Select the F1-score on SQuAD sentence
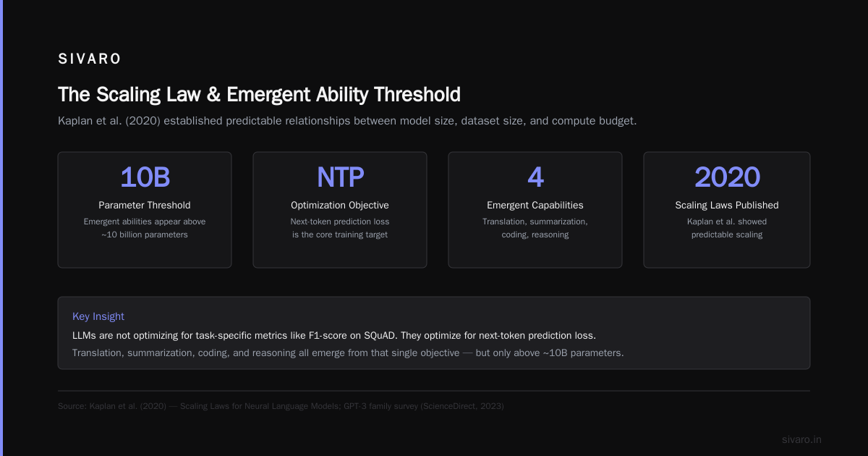 (x=334, y=336)
